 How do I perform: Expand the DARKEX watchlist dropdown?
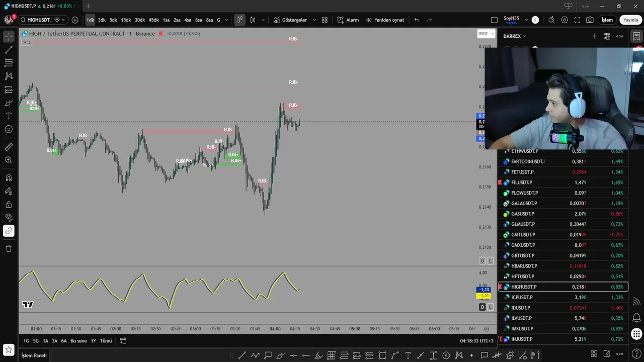pyautogui.click(x=515, y=36)
